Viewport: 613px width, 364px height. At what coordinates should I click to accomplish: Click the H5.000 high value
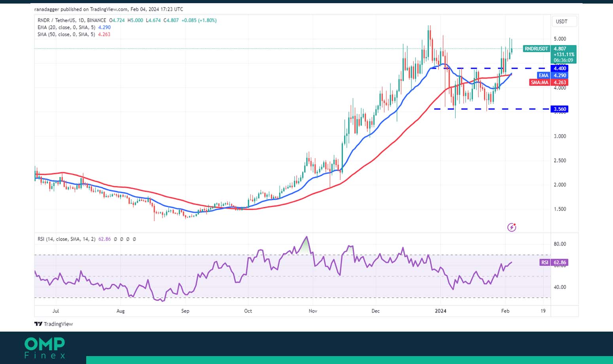click(x=135, y=20)
